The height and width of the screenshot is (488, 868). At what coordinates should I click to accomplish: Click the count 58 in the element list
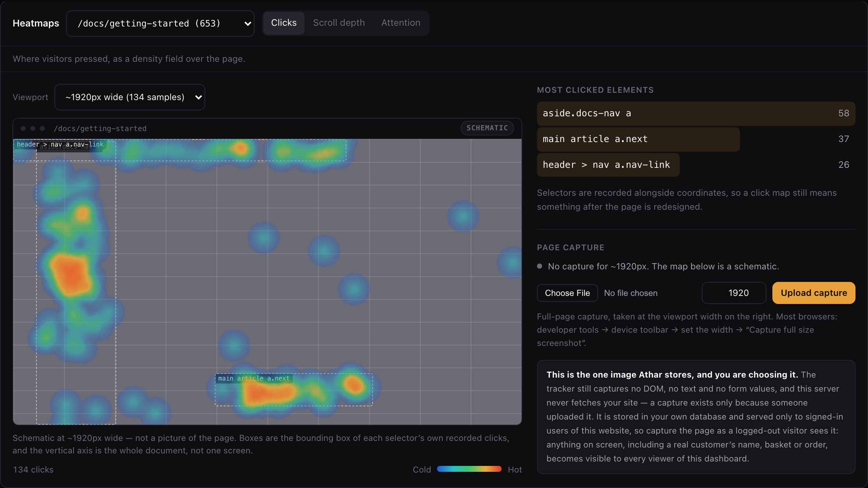tap(843, 113)
